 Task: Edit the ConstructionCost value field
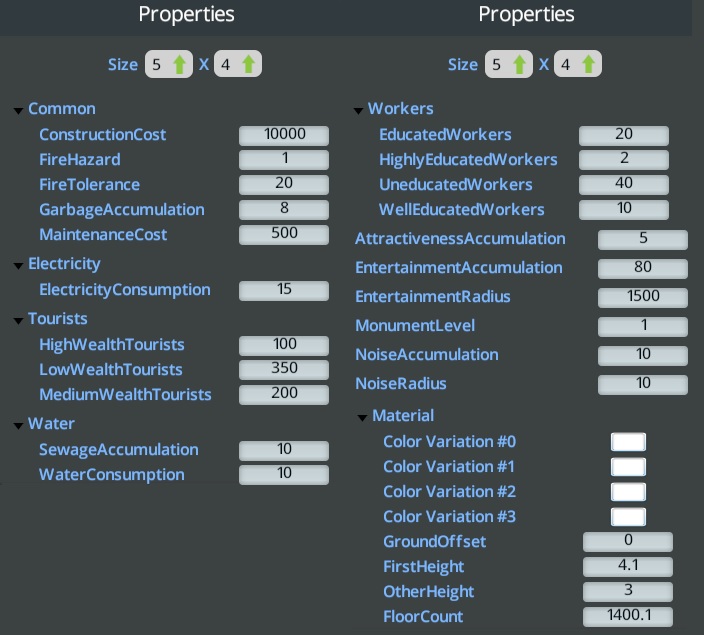(x=284, y=135)
